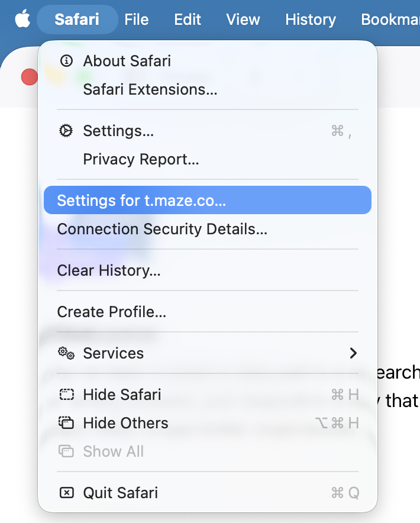Click the Settings gear icon
420x523 pixels.
point(66,131)
